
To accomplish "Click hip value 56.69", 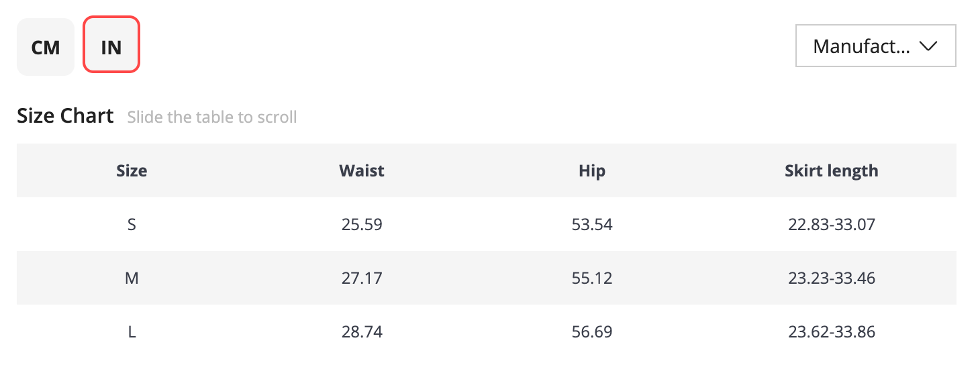I will pyautogui.click(x=592, y=331).
